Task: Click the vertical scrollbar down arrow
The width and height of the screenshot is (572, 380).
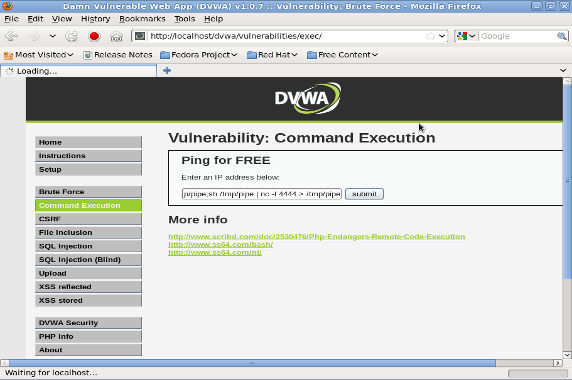Action: click(x=567, y=355)
